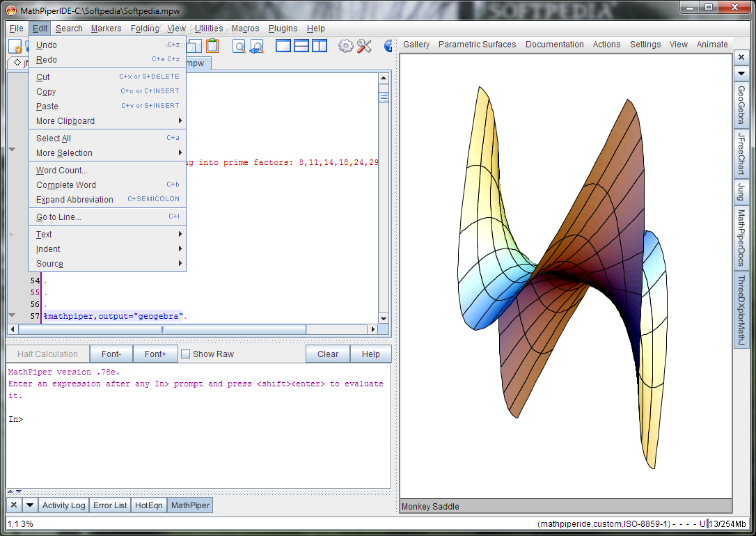The image size is (756, 536).
Task: Click the unsplit view toolbar icon
Action: click(283, 46)
